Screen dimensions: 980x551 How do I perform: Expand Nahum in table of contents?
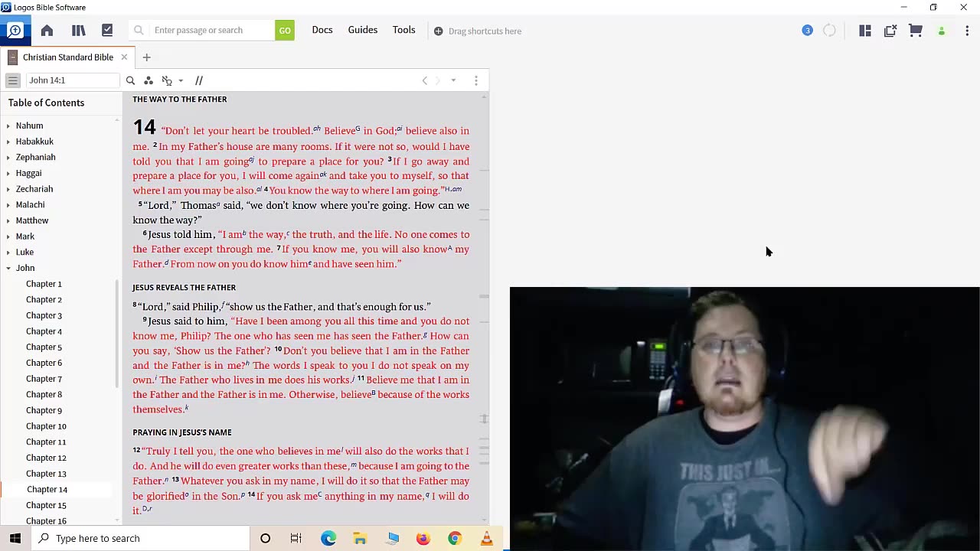click(x=8, y=126)
